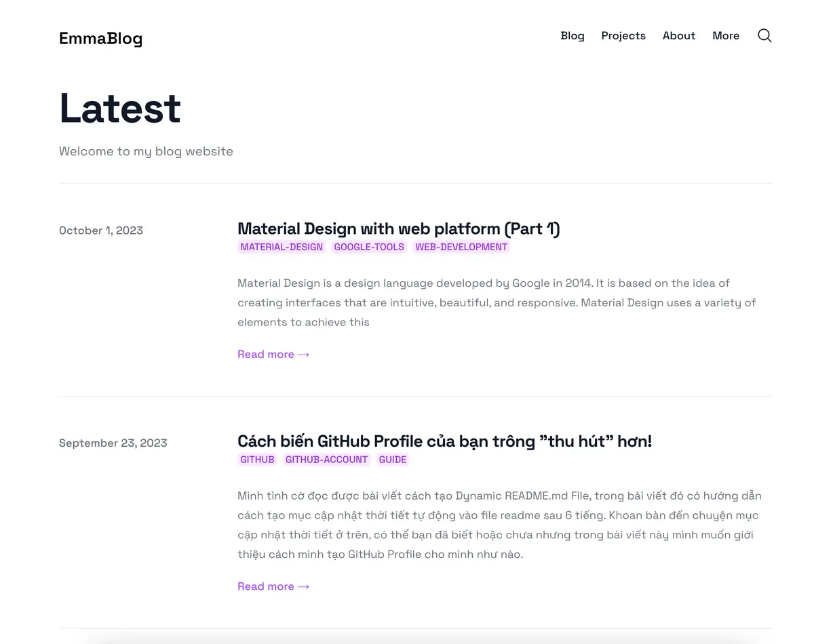Go to the Blog menu item
The image size is (814, 644).
click(572, 36)
